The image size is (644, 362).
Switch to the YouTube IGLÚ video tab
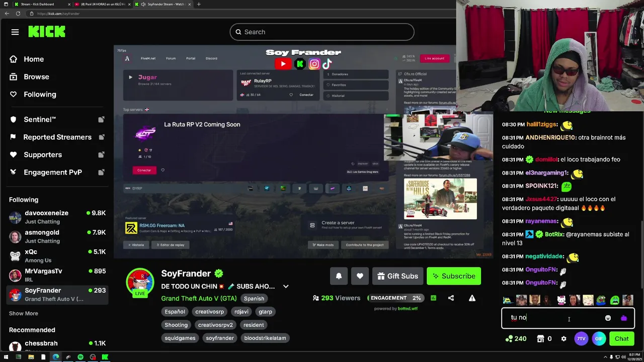(103, 4)
